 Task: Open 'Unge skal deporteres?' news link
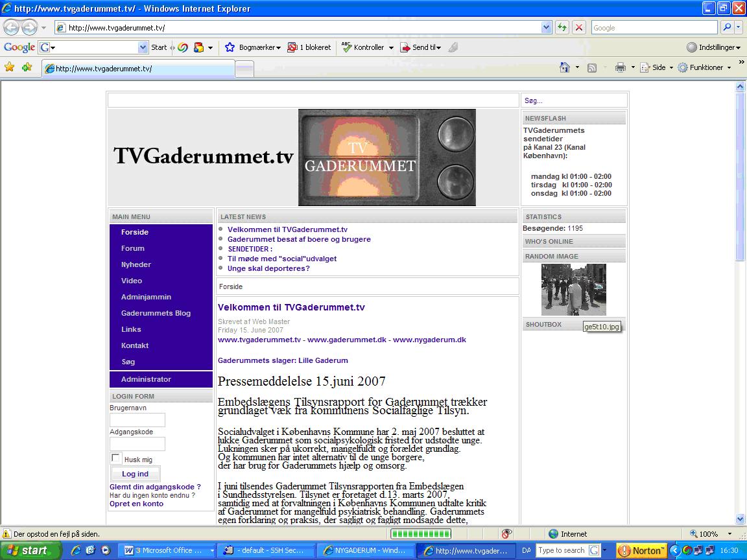click(268, 268)
